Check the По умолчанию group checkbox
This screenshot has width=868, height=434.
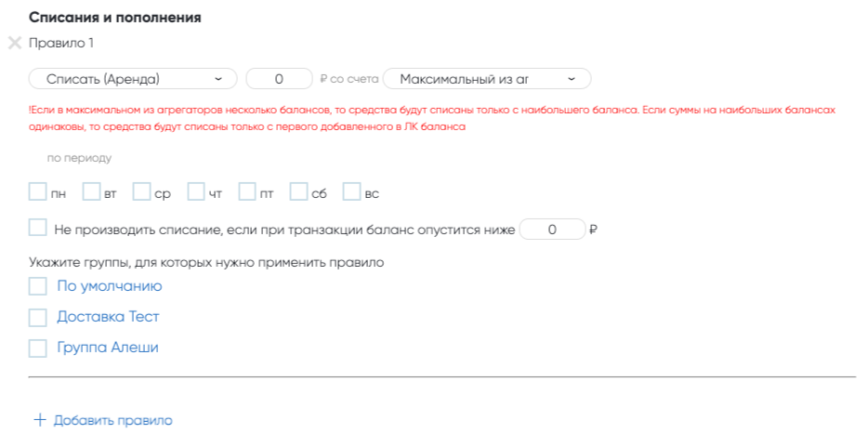click(37, 286)
